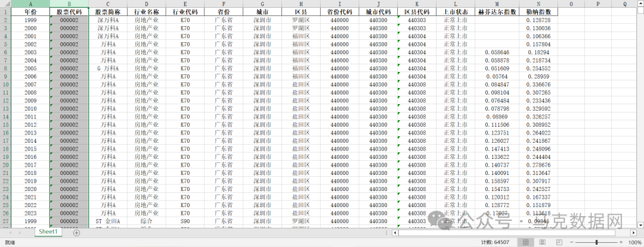Select cell with year 2010
Screen dimensions: 644x247
point(30,108)
